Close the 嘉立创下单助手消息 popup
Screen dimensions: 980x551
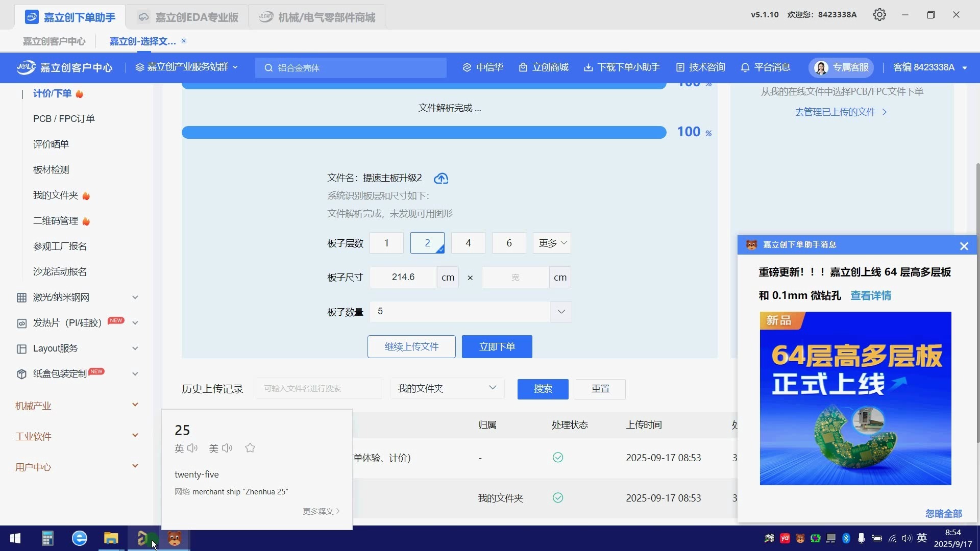[x=964, y=246]
